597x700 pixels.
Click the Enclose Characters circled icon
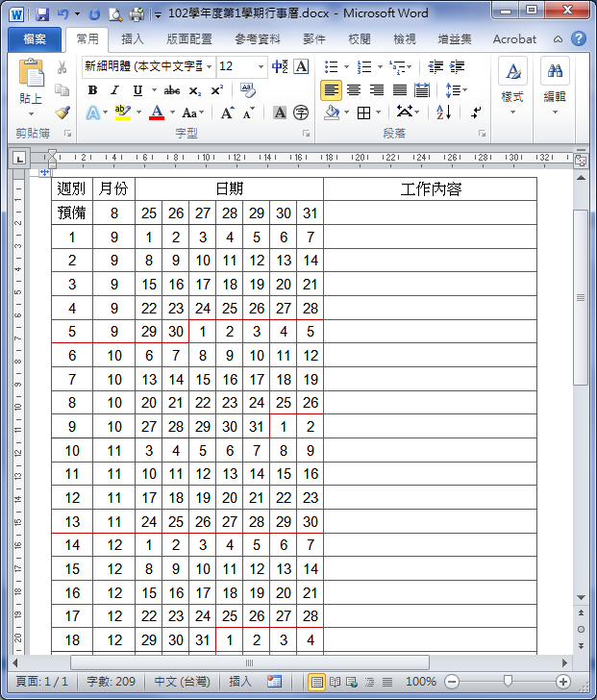coord(301,112)
